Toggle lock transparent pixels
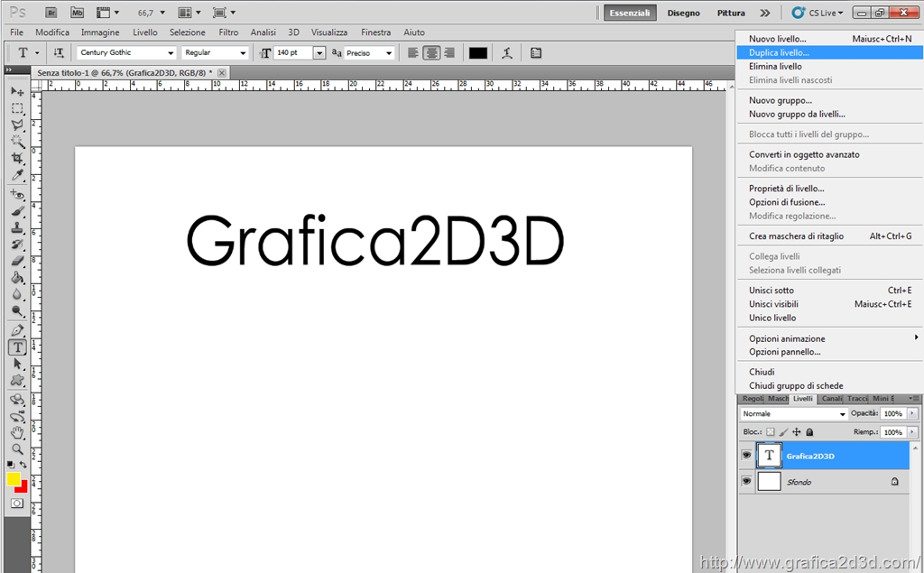Screen dimensions: 924x573 click(x=771, y=432)
